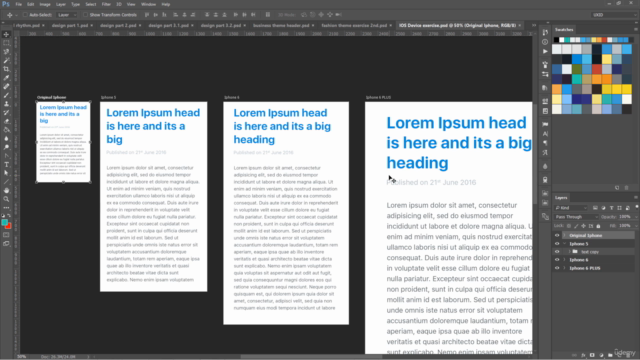Hide the Iphone 6 PLUS layer group
Image resolution: width=640 pixels, height=360 pixels.
click(x=557, y=268)
